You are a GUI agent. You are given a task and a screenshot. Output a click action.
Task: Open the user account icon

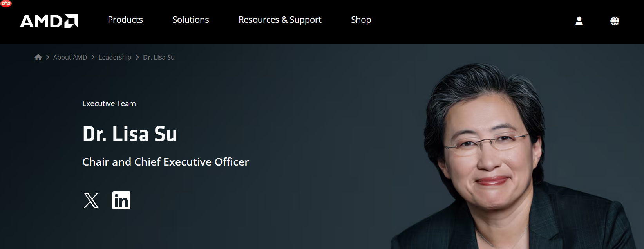pos(579,21)
